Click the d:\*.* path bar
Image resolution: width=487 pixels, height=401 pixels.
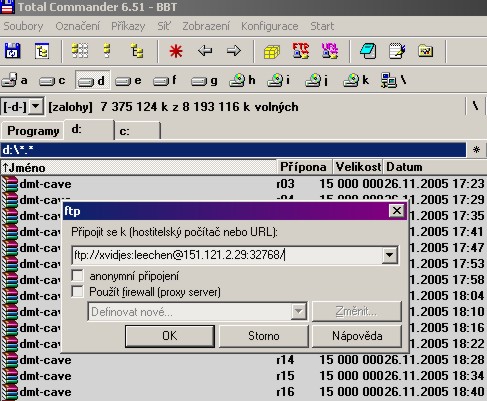(233, 150)
